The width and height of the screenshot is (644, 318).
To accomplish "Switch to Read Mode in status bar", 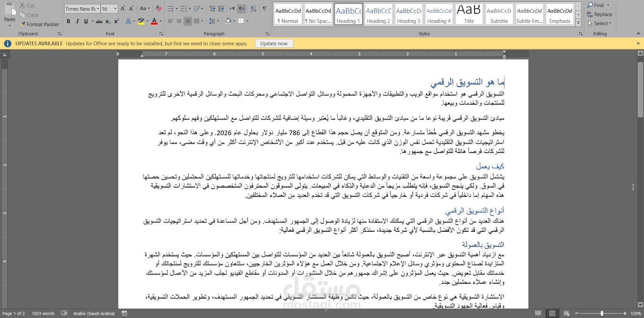I will coord(538,313).
